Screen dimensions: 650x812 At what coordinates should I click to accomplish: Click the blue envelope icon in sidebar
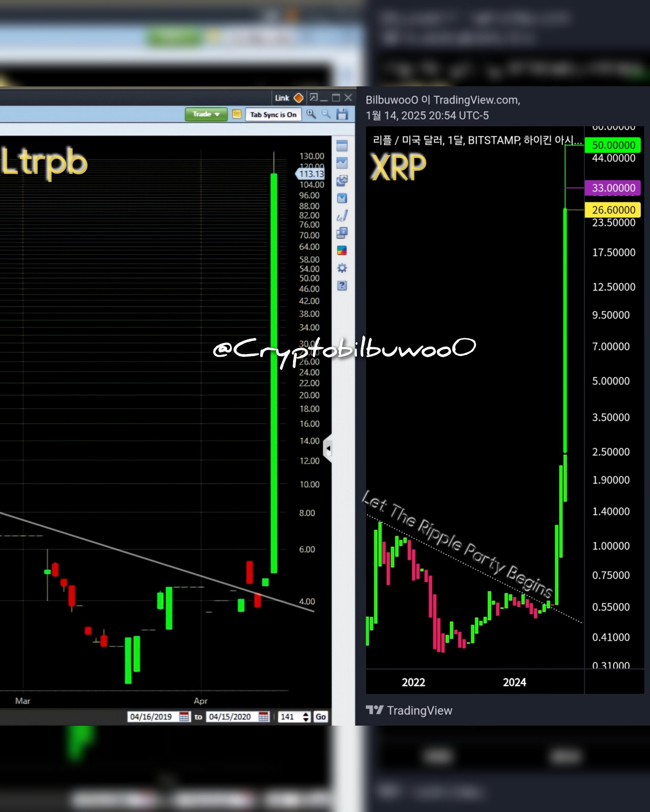click(x=342, y=198)
